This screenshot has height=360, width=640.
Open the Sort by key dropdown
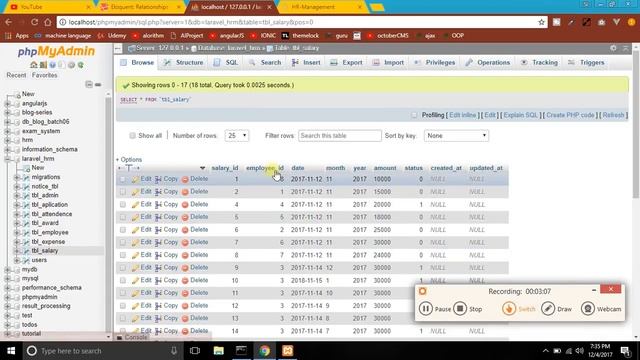456,136
